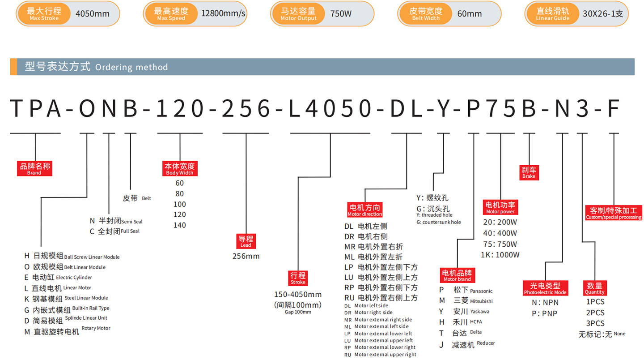Click the ONB segment of model code
The width and height of the screenshot is (644, 360).
pos(108,109)
